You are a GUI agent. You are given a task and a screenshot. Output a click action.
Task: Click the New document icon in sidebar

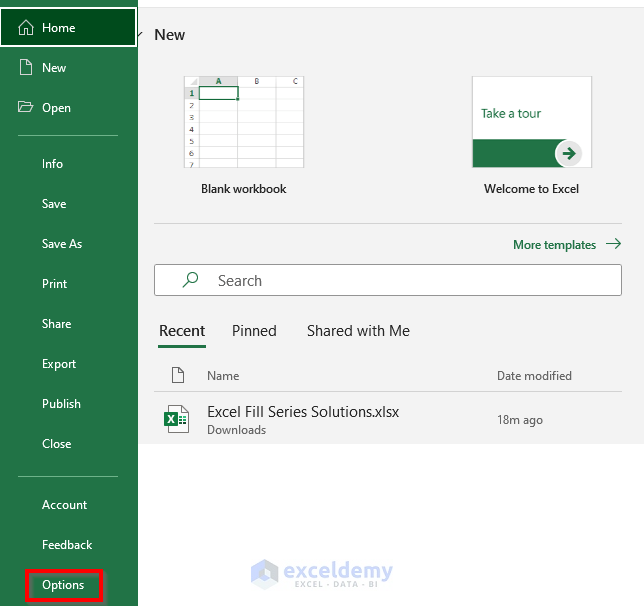[x=26, y=67]
